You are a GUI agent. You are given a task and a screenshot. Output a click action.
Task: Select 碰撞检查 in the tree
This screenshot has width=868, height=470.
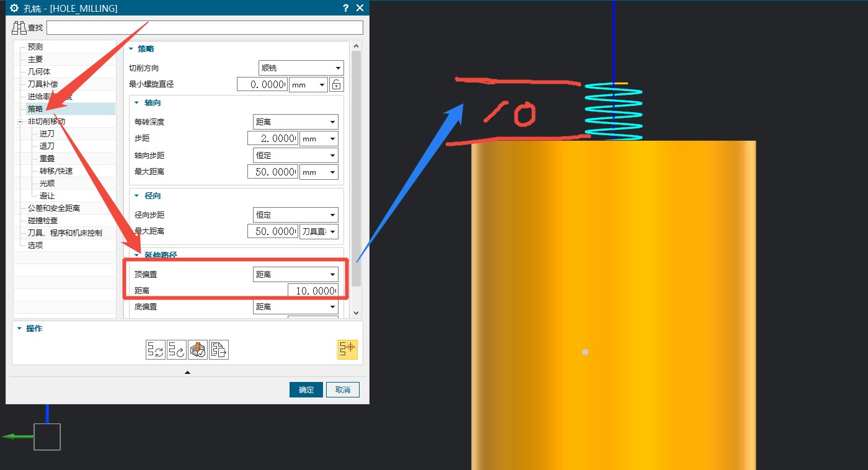pos(43,221)
